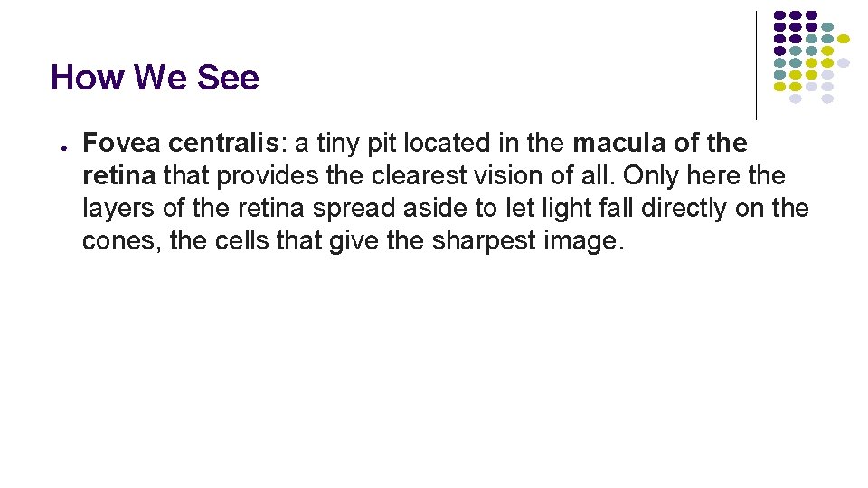Click the vertical divider line beside dots

click(756, 65)
